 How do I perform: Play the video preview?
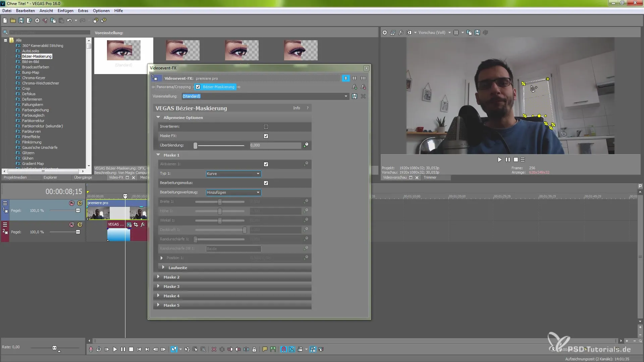(x=500, y=160)
